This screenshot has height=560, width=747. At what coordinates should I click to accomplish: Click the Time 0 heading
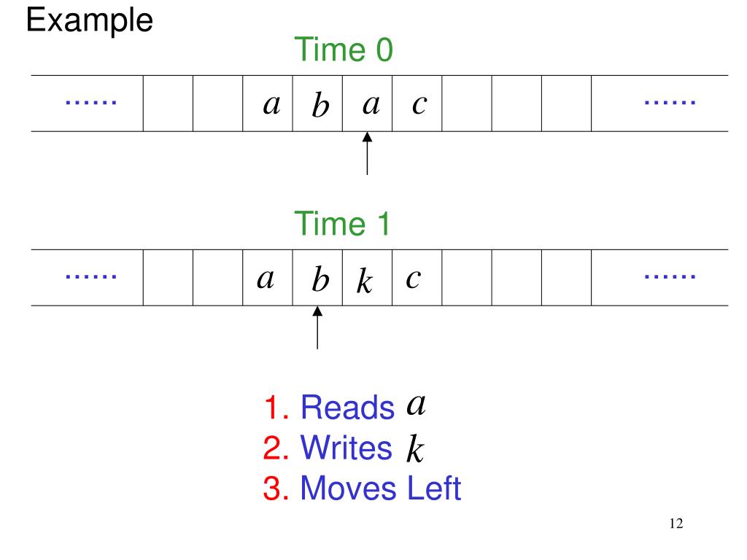click(344, 50)
